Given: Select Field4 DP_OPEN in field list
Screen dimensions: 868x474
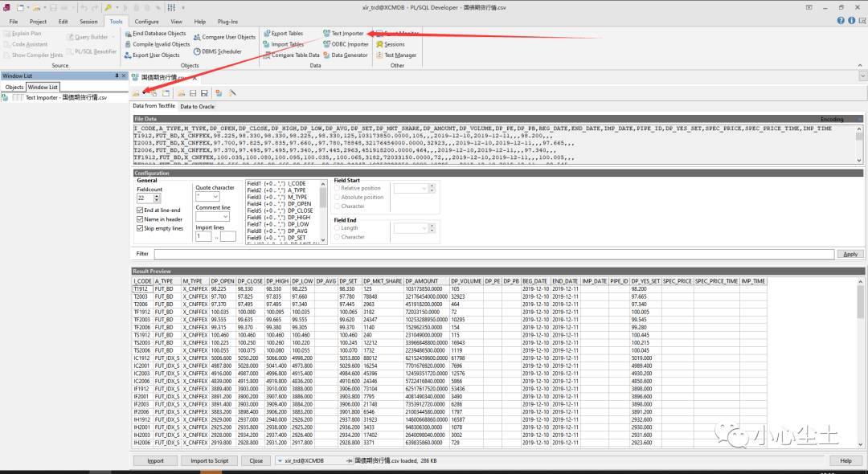Looking at the screenshot, I should [282, 204].
